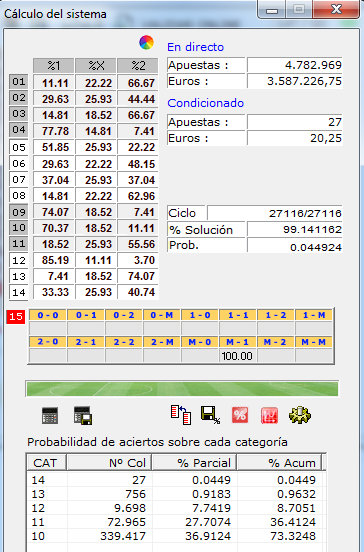Click the % Parcial column header

coord(194,463)
